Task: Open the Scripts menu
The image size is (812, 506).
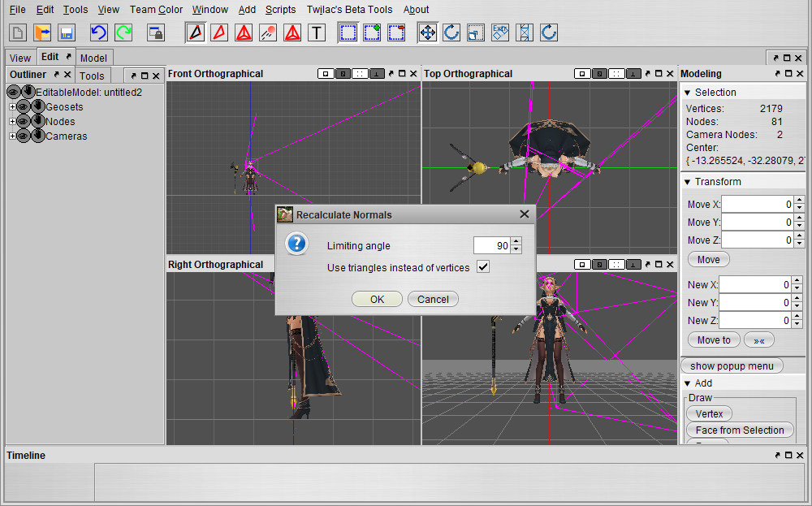Action: 280,10
